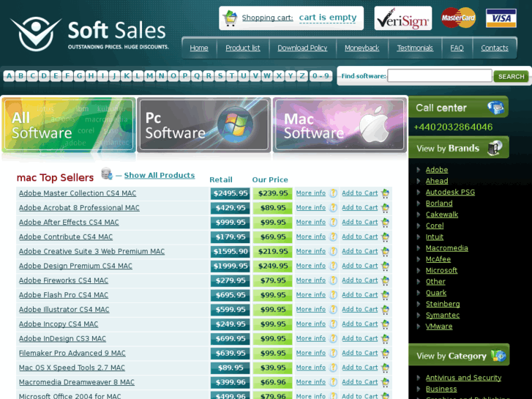Open the Testimonials menu item
This screenshot has width=532, height=399.
[x=415, y=48]
